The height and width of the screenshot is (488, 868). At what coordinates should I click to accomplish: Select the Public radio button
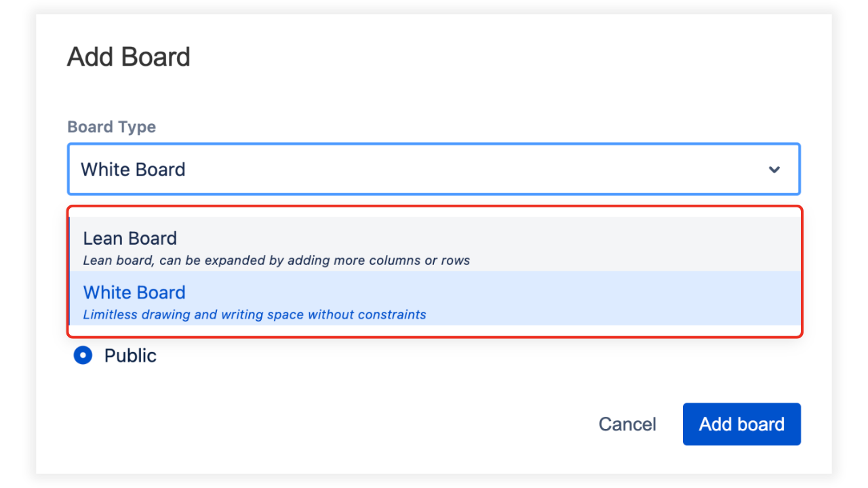(x=83, y=355)
